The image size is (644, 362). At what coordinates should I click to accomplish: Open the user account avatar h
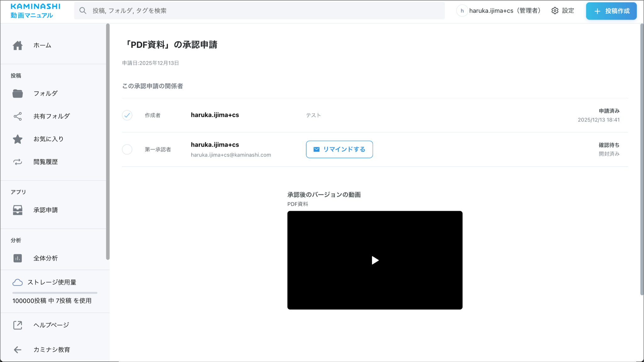(x=462, y=11)
